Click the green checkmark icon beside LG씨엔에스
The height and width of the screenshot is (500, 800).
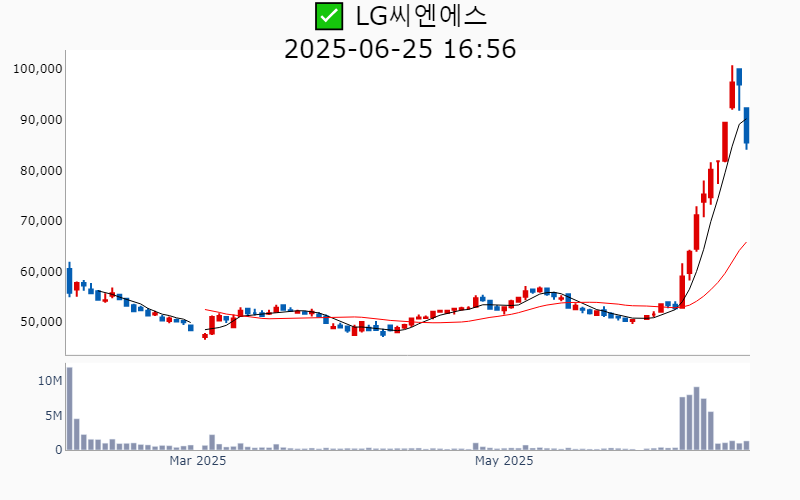[329, 16]
